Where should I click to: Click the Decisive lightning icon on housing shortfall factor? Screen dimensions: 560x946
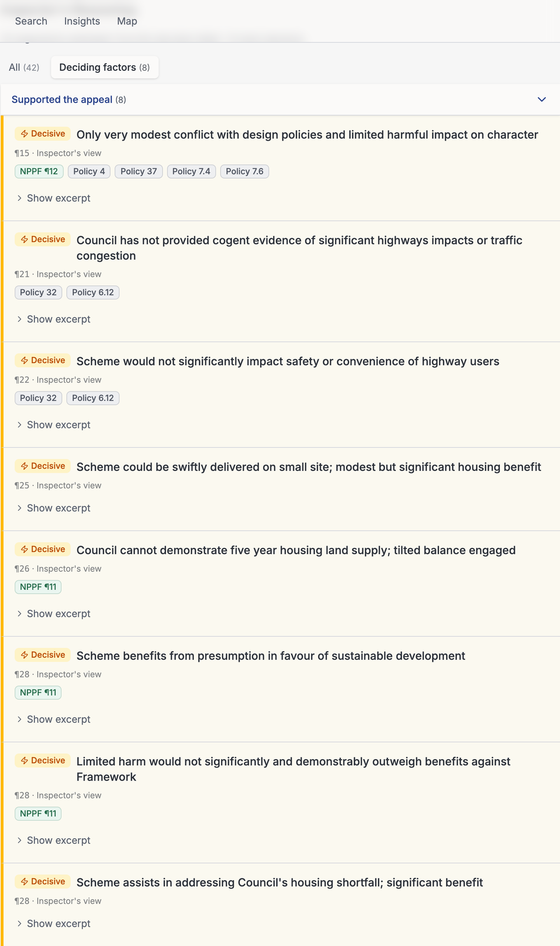coord(24,881)
